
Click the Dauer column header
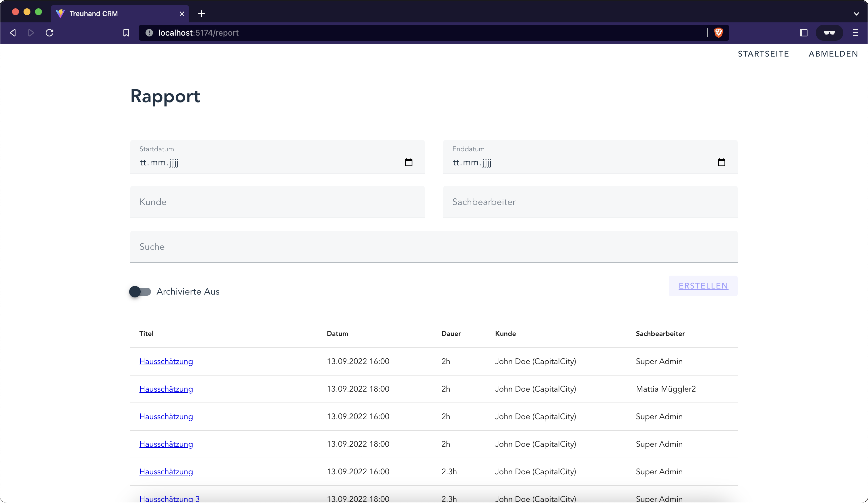pos(451,334)
